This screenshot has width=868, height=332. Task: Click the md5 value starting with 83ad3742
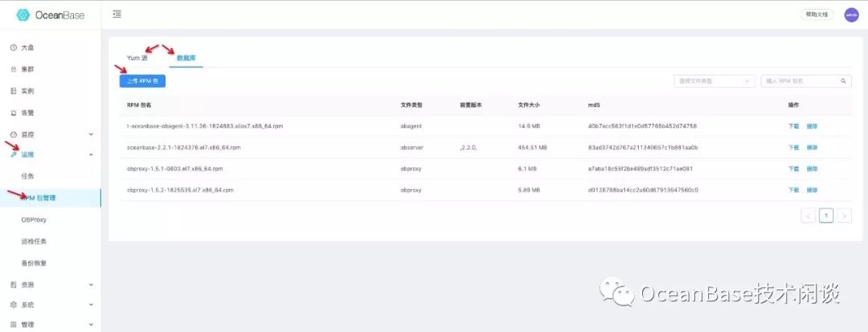point(643,148)
